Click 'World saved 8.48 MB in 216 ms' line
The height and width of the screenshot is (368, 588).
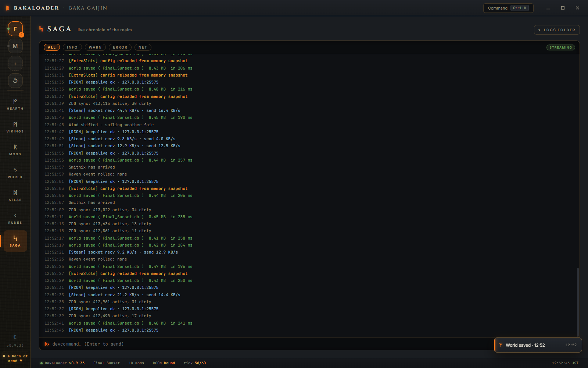pyautogui.click(x=130, y=89)
